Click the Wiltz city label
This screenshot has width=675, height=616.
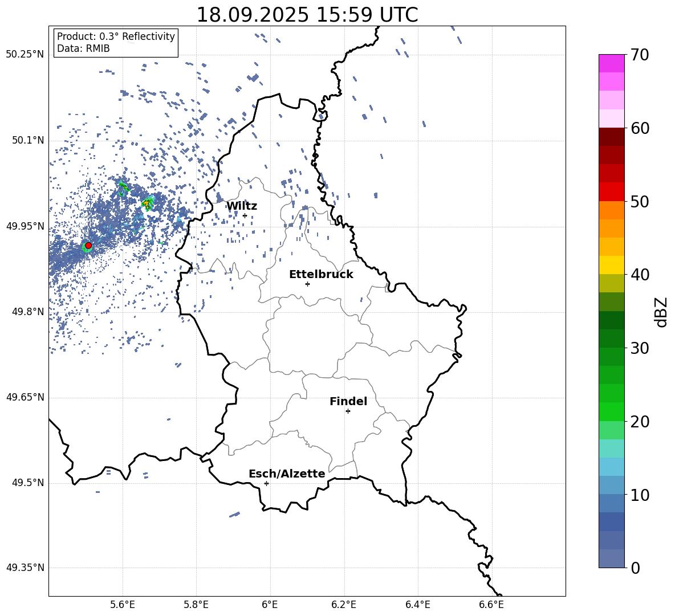coord(242,206)
